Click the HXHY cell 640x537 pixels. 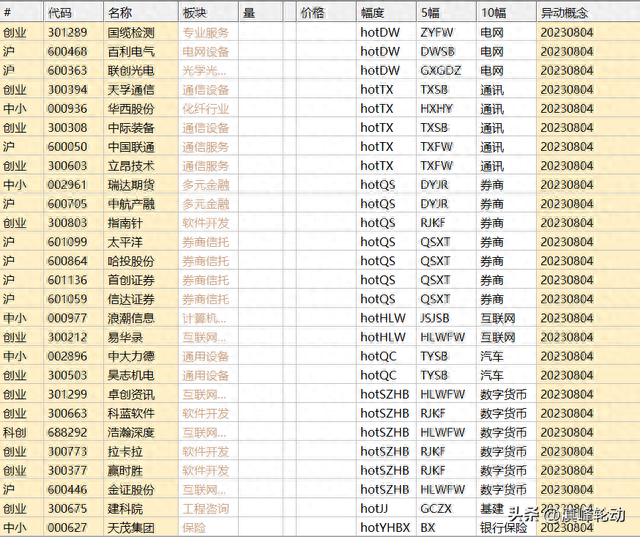point(437,109)
